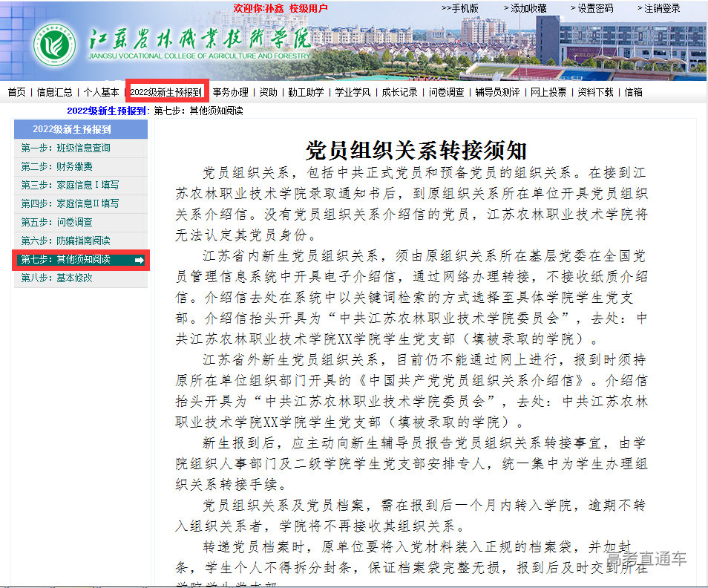Open the 资料下载 menu
708x588 pixels.
click(x=595, y=92)
